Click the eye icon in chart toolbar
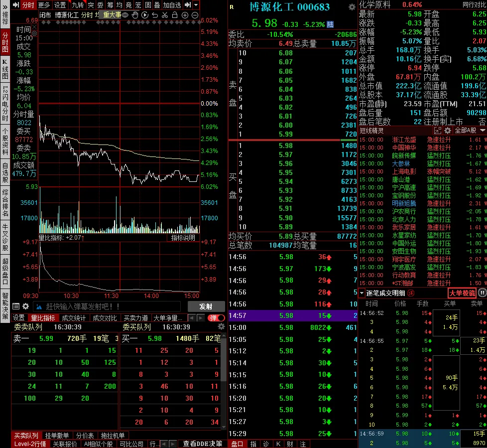The width and height of the screenshot is (487, 448). coord(125,15)
